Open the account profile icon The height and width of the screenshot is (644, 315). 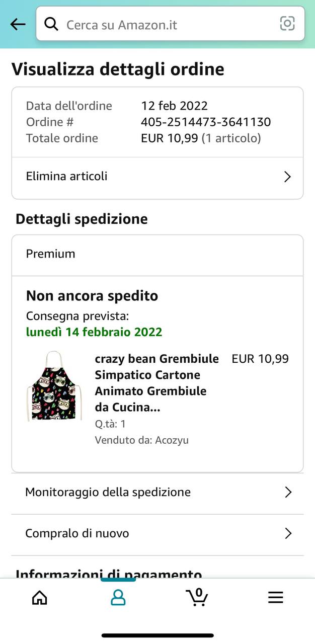click(x=118, y=597)
